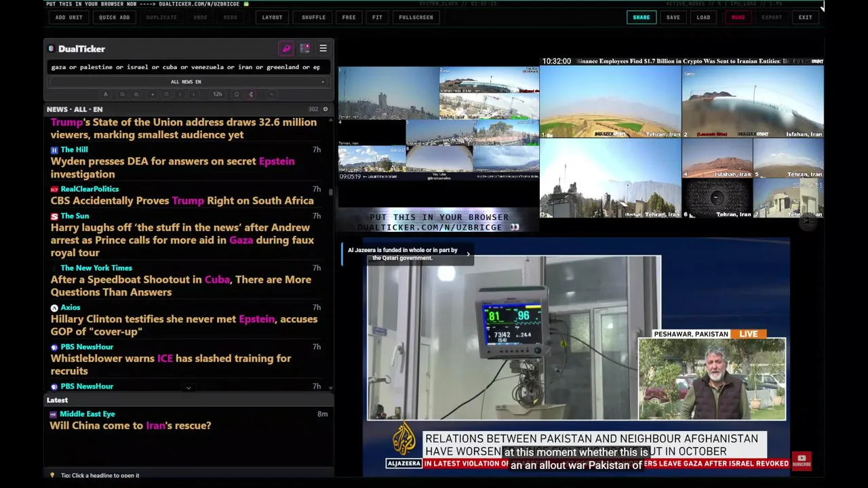Click the YouTube Subscribe icon on video
Screen dimensions: 868x488
click(x=802, y=462)
